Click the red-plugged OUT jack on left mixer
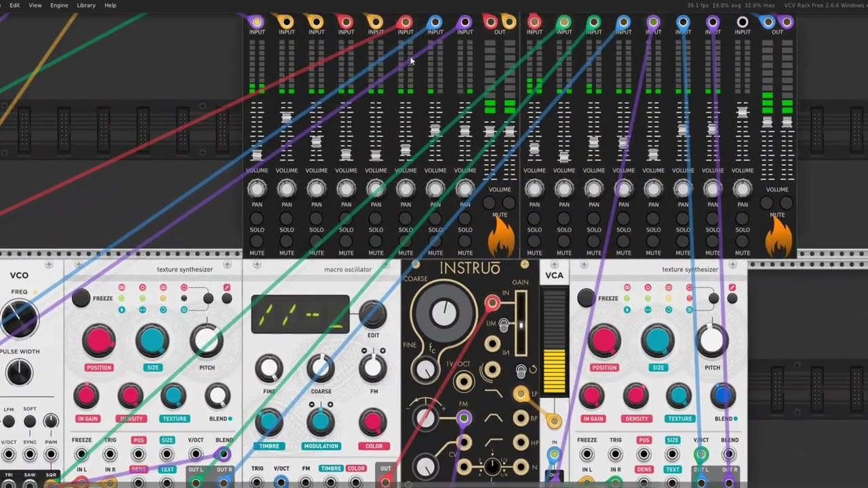Image resolution: width=868 pixels, height=488 pixels. (490, 22)
